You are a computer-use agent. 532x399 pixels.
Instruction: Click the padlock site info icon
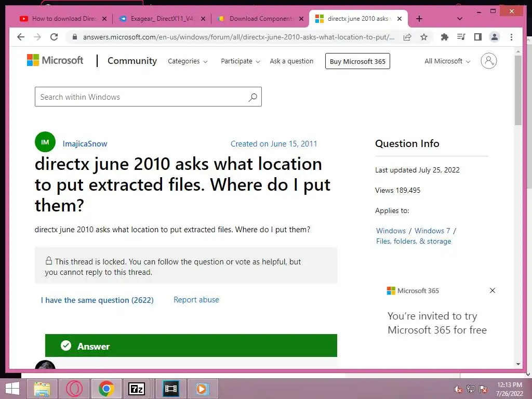coord(75,37)
